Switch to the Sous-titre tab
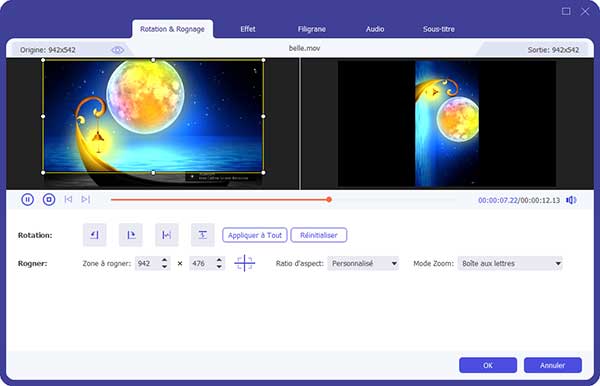Screen dimensions: 600x386 pyautogui.click(x=439, y=29)
